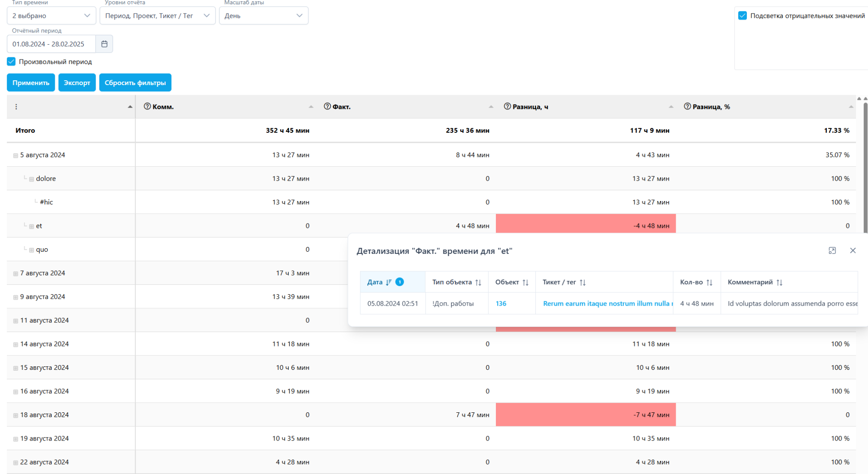Screen dimensions: 868x474
Task: Open the Уровни отчёта dropdown
Action: point(157,16)
